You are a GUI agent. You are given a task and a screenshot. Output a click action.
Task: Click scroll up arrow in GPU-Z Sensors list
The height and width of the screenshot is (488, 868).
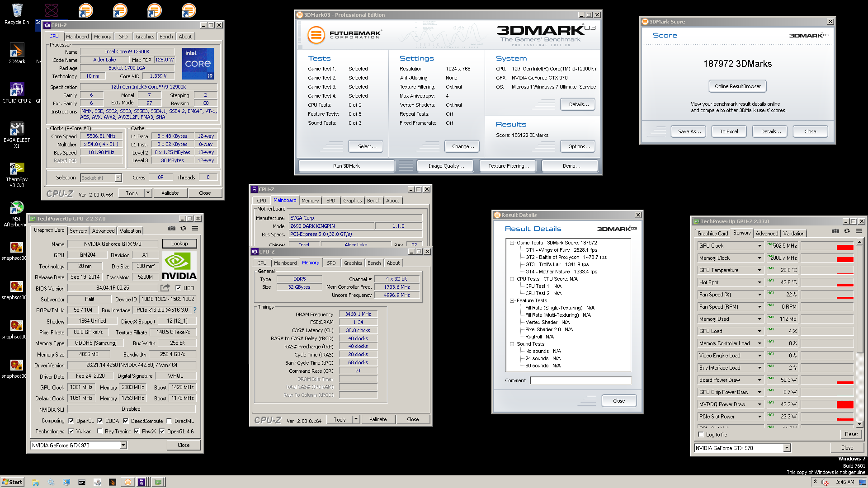click(860, 242)
